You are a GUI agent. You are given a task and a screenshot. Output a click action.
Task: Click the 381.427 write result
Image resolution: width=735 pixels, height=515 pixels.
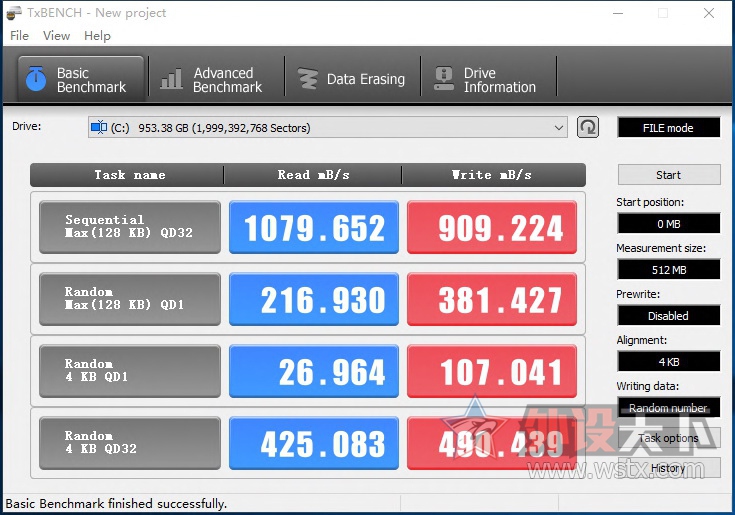coord(492,299)
